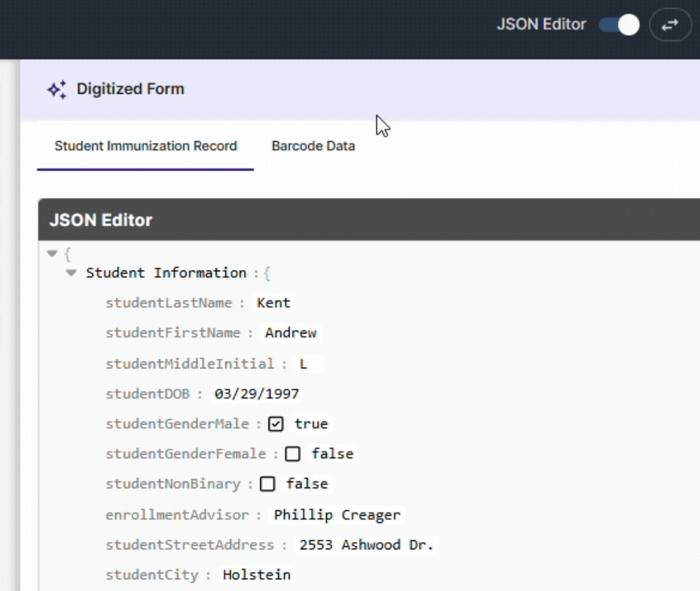Check the studentGenderFemale checkbox
700x591 pixels.
pos(292,454)
